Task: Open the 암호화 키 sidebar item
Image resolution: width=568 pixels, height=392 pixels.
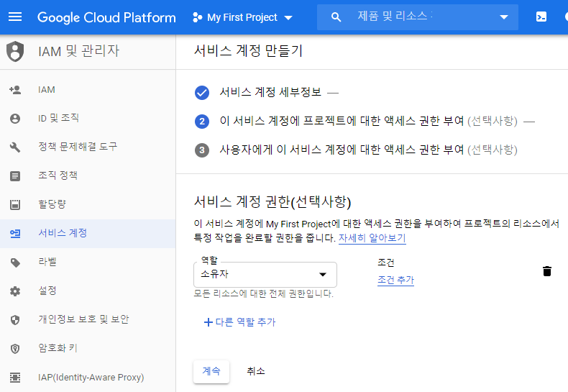Action: click(x=88, y=349)
